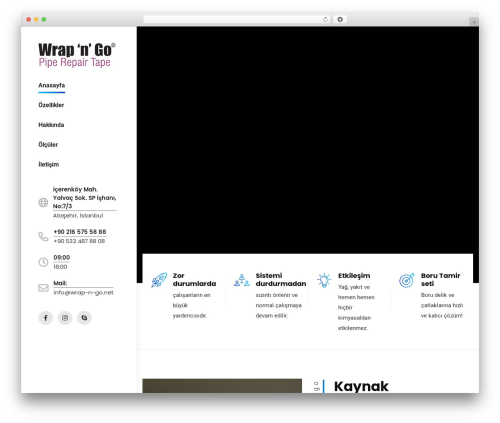Click phone number +90 216 575 58 88
500x423 pixels.
[80, 232]
